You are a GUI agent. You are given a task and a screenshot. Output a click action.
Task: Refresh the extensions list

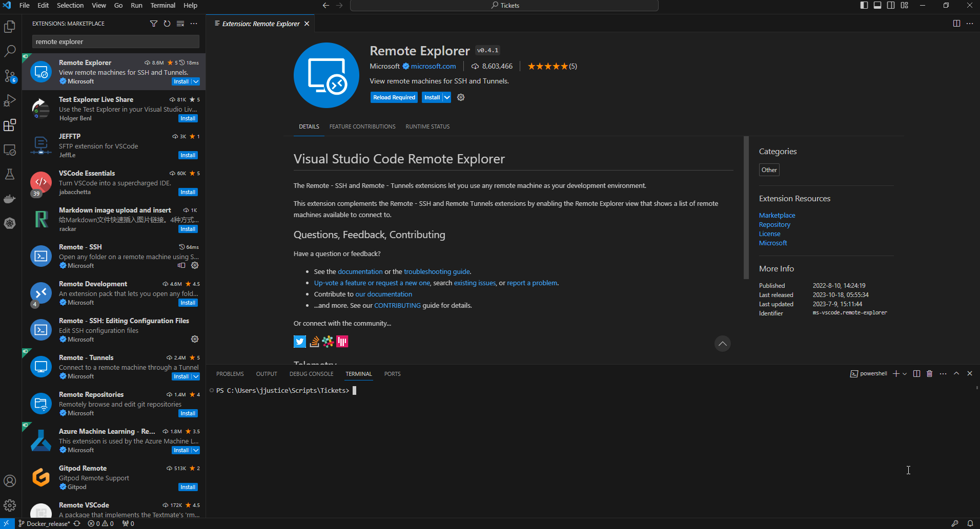pyautogui.click(x=167, y=24)
